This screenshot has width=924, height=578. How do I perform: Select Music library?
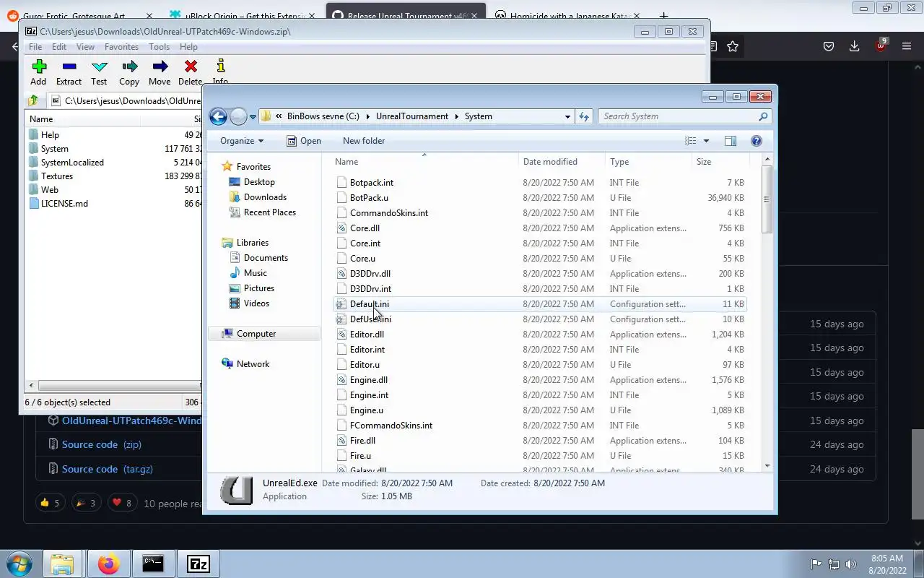(256, 273)
